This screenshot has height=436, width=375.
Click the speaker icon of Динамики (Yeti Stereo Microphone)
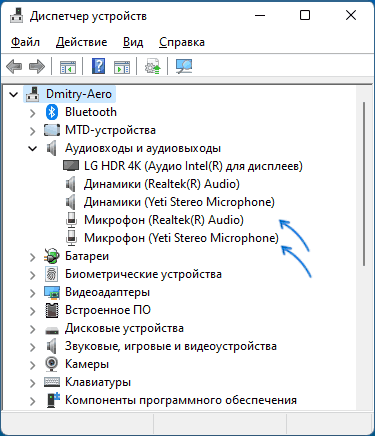[70, 202]
